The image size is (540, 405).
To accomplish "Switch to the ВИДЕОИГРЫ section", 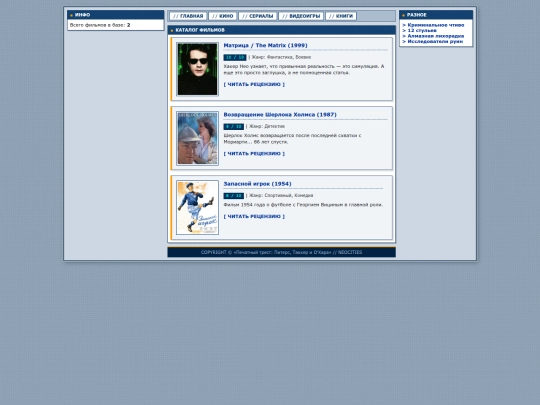I will 301,16.
